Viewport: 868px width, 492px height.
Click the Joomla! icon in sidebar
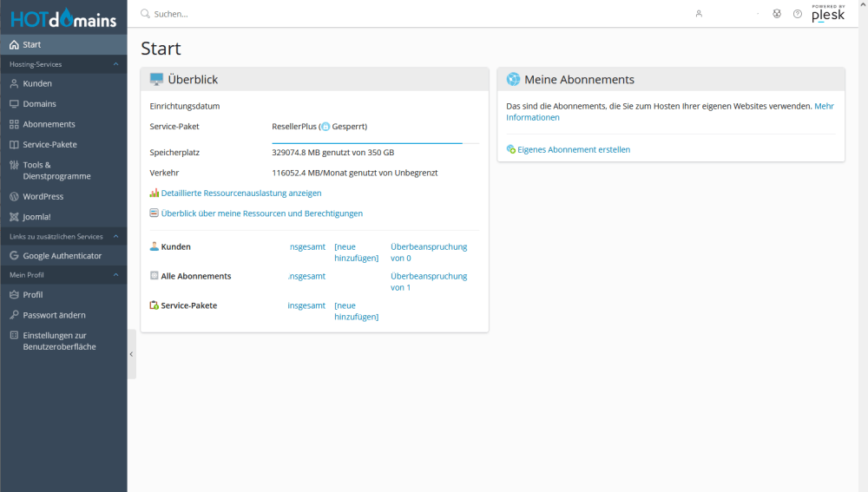click(14, 217)
